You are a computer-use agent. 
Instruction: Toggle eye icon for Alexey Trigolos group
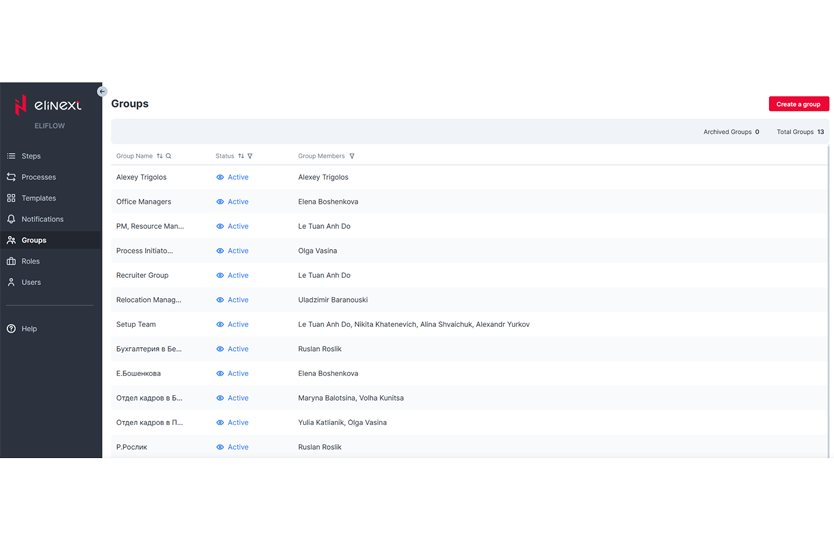click(220, 177)
